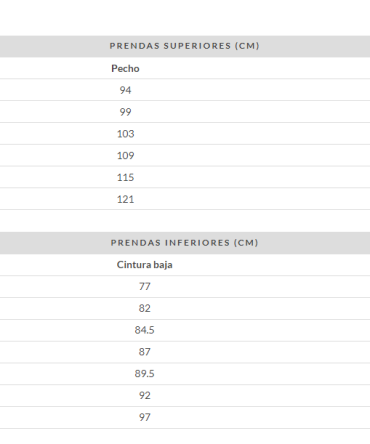Click the waist value 82
The width and height of the screenshot is (370, 444).
pos(144,308)
